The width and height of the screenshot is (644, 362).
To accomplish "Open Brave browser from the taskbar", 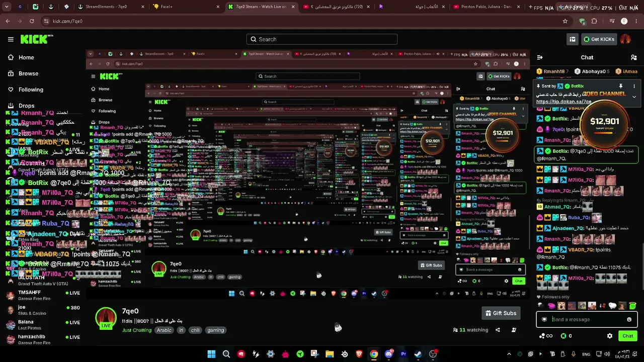I will pos(359,354).
